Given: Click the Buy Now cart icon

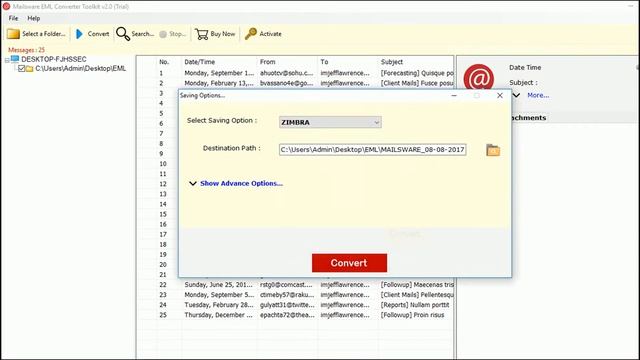Looking at the screenshot, I should [x=202, y=34].
